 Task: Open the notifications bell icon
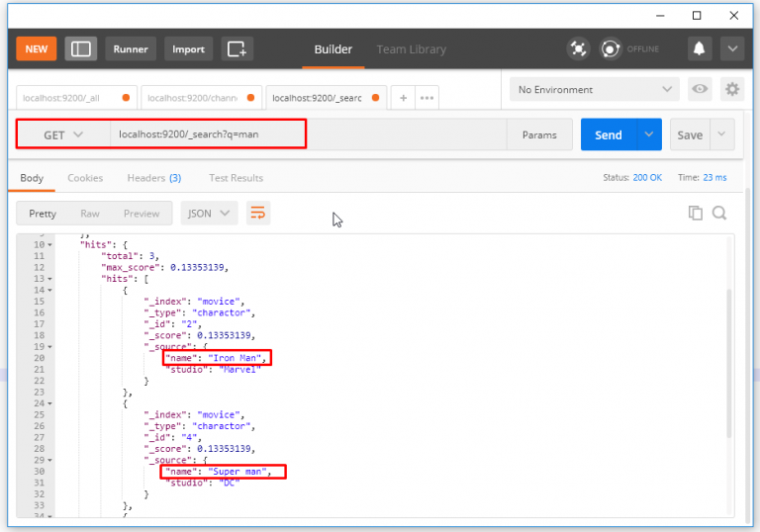[x=700, y=48]
